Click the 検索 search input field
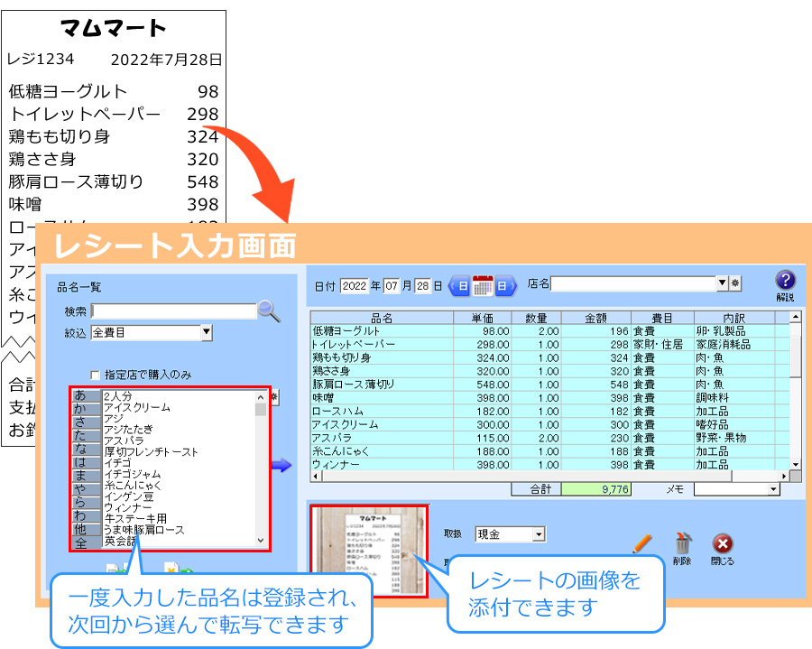The image size is (812, 649). click(173, 311)
